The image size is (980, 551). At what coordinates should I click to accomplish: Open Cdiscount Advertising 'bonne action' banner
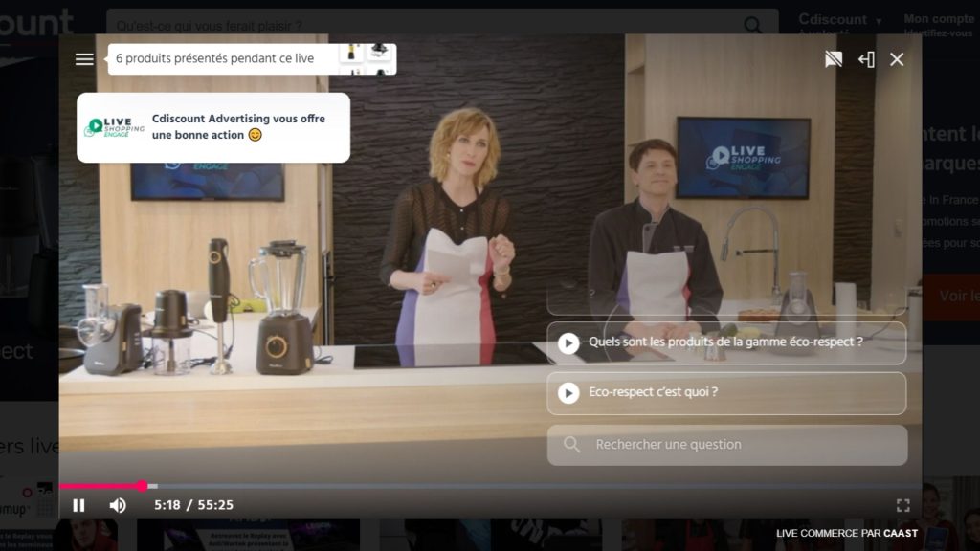coord(213,127)
